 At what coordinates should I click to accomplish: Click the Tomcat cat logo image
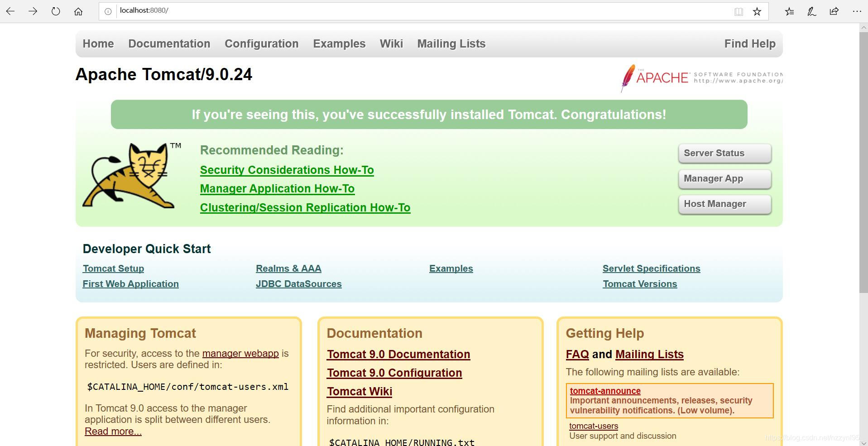coord(132,176)
